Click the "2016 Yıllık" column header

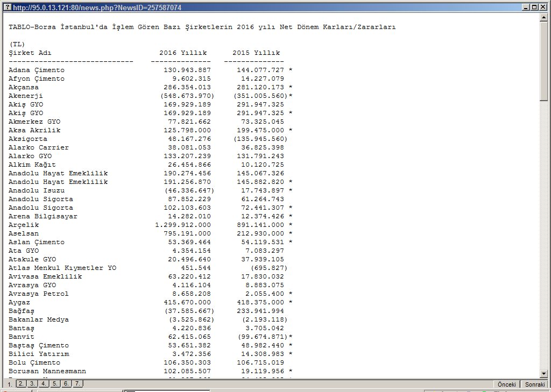[x=183, y=53]
